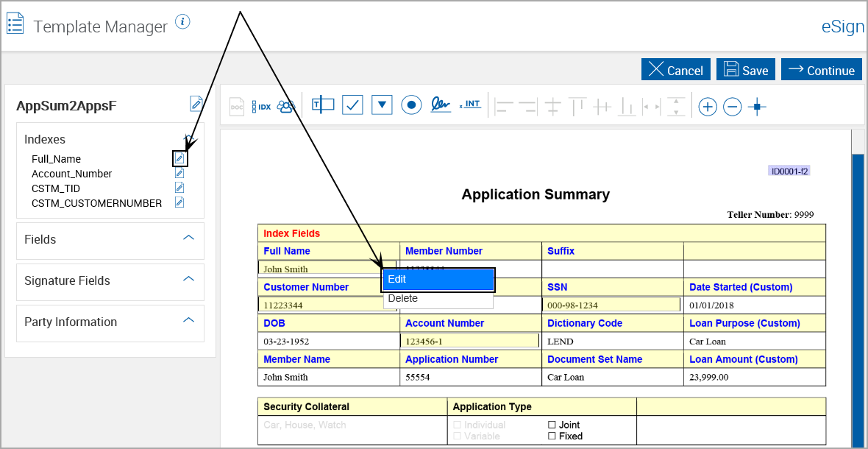Choose Delete from the context menu

[x=438, y=298]
